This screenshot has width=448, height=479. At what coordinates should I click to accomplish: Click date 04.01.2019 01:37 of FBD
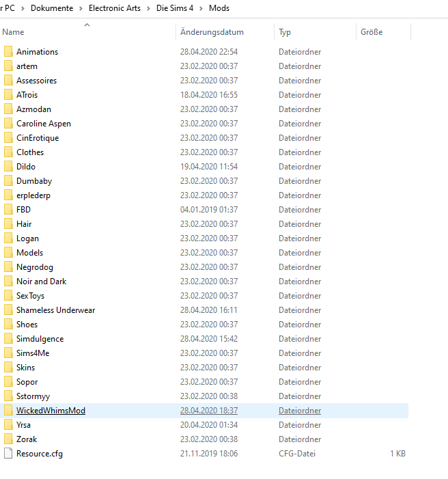point(209,210)
